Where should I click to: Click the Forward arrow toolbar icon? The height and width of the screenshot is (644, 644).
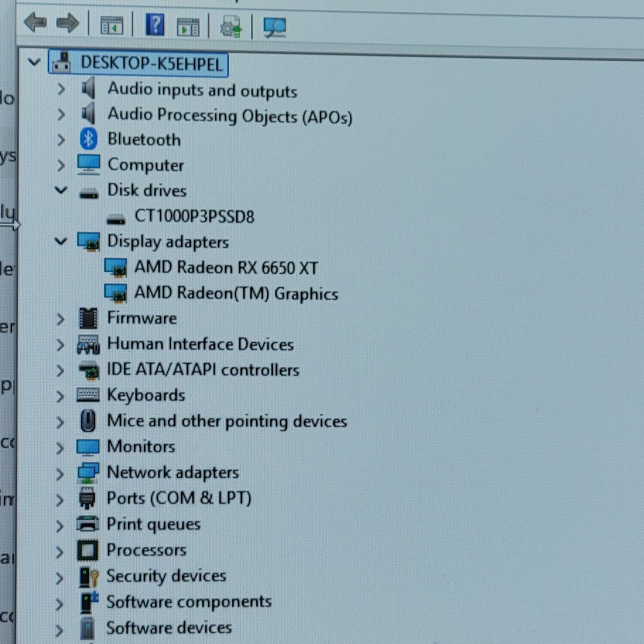pos(68,23)
